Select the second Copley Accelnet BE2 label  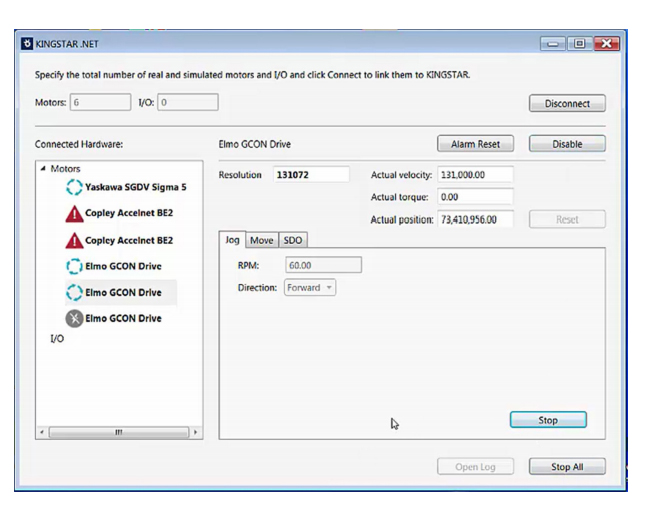(x=129, y=240)
